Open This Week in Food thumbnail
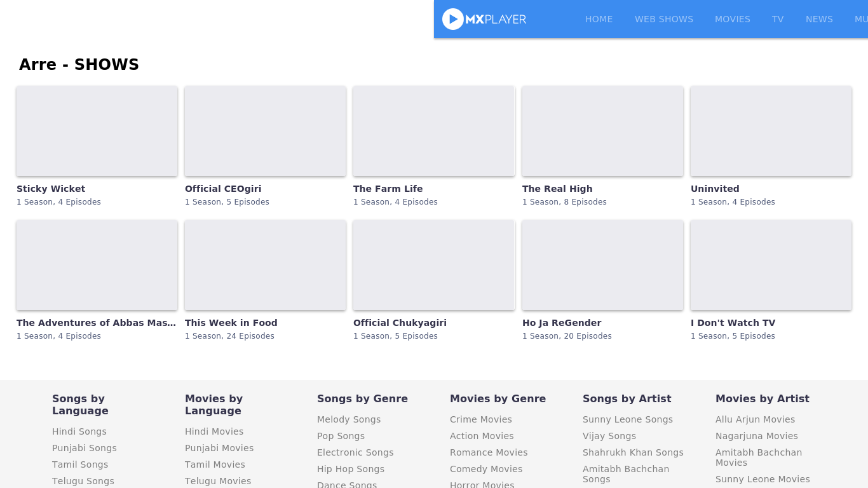Screen dimensions: 868x488 pos(265,265)
